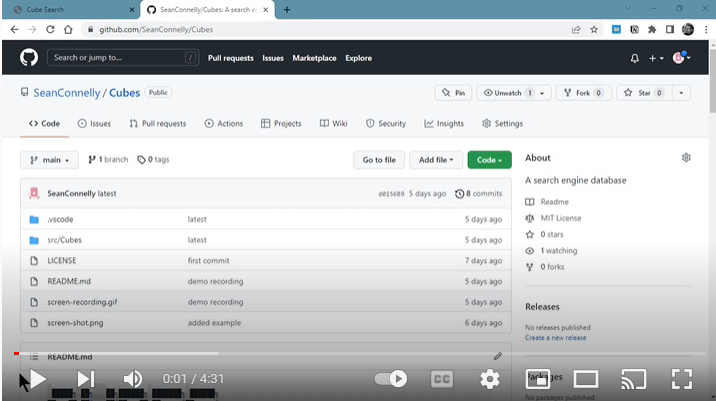This screenshot has width=716, height=401.
Task: Mute the video volume
Action: pyautogui.click(x=133, y=379)
